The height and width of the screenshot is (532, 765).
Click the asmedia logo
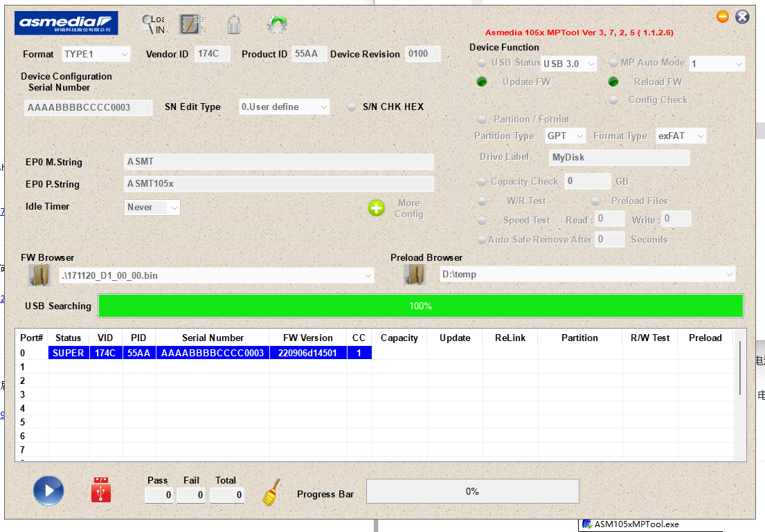(66, 23)
